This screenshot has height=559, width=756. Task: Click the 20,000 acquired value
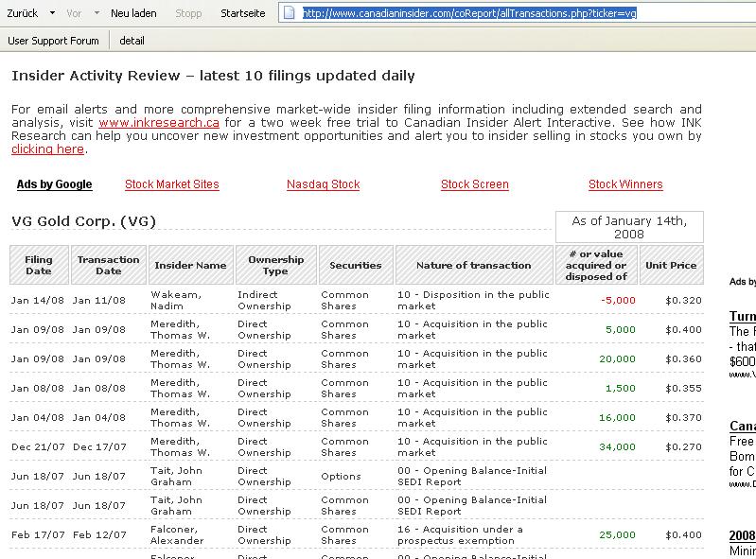[617, 359]
